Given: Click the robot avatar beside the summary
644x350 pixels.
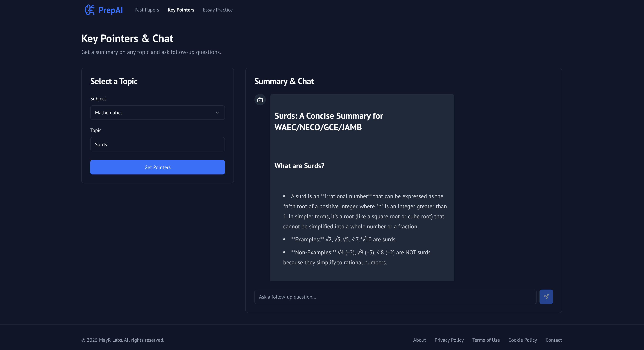Looking at the screenshot, I should (x=260, y=99).
